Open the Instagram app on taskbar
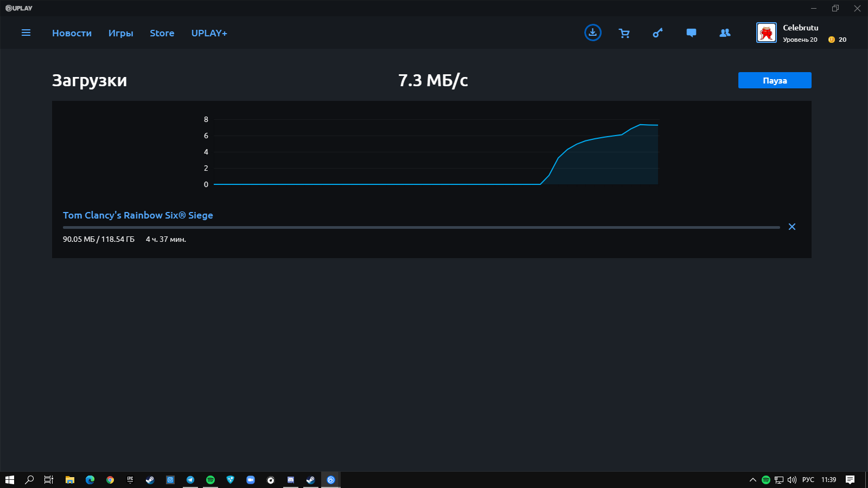This screenshot has height=488, width=868. pyautogui.click(x=170, y=480)
